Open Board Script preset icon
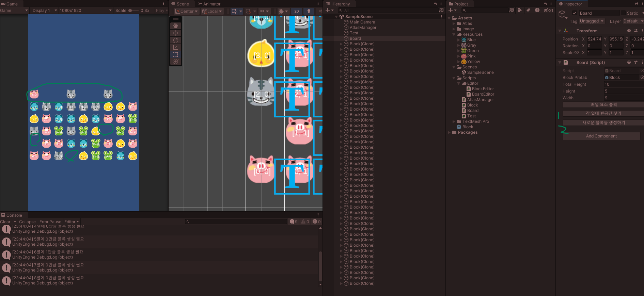 (x=636, y=62)
